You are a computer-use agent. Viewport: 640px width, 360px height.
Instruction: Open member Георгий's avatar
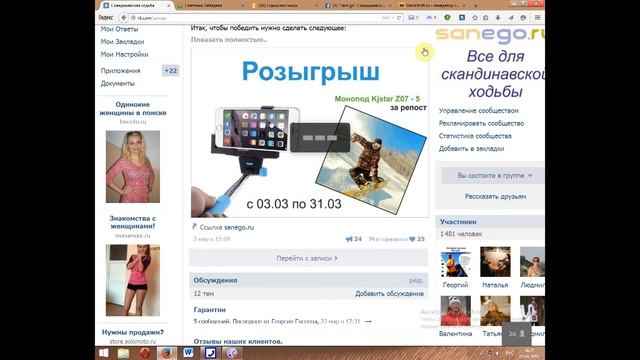[455, 262]
